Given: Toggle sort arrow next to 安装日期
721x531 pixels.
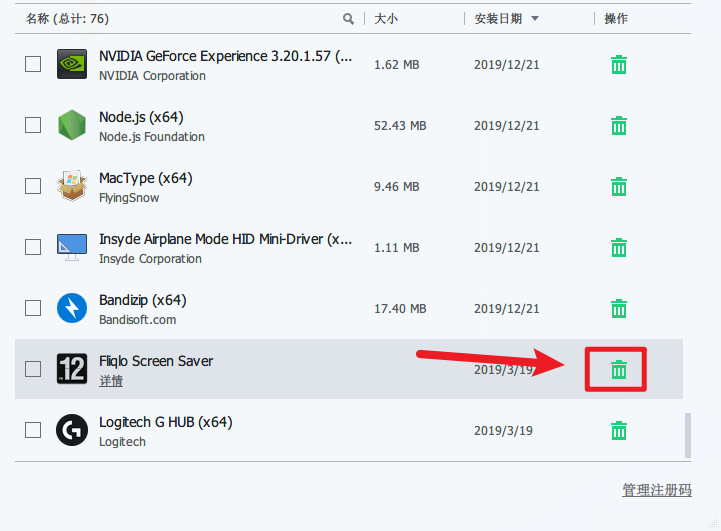Looking at the screenshot, I should click(535, 19).
